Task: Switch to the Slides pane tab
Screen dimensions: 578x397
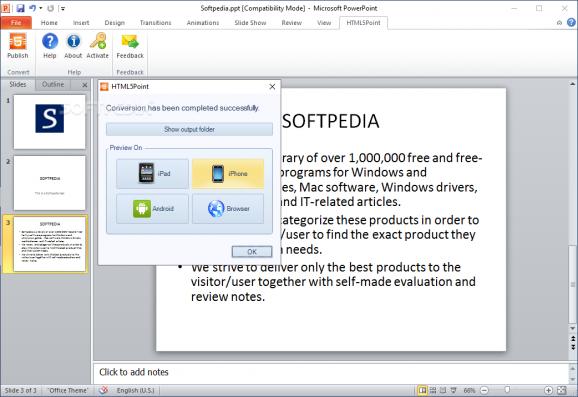Action: 18,84
